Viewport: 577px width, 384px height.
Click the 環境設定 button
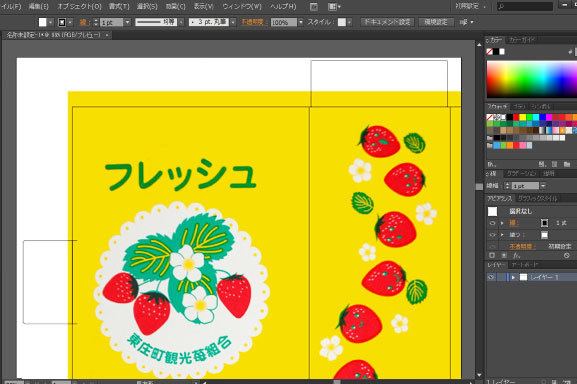[435, 22]
